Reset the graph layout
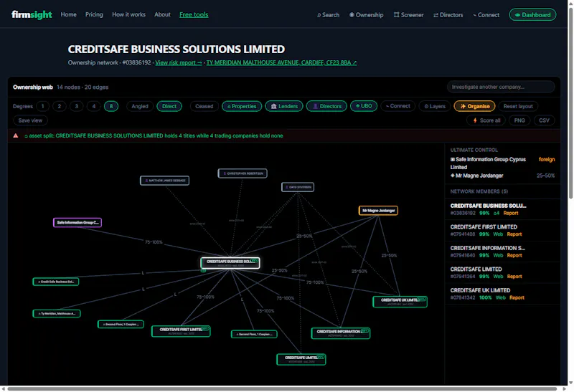 pos(518,106)
